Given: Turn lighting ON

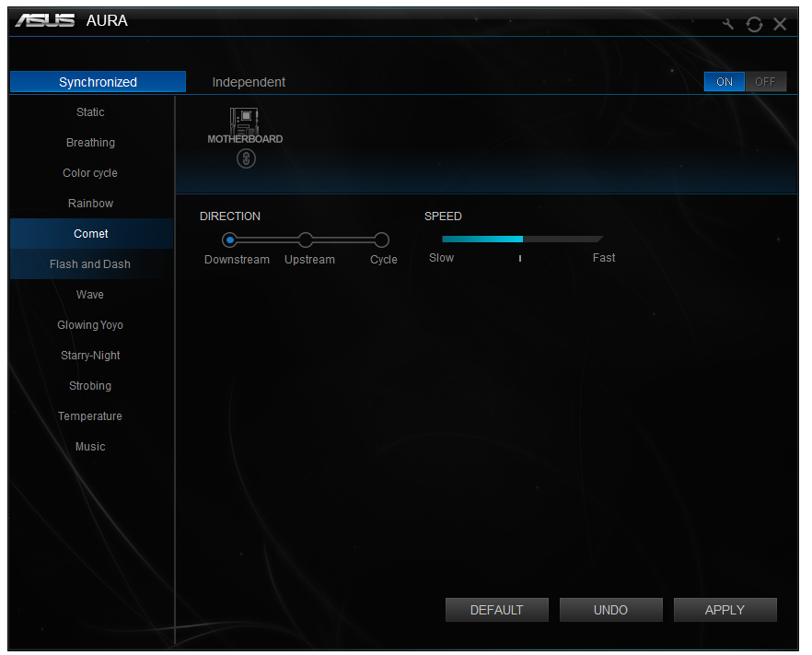Looking at the screenshot, I should click(724, 81).
